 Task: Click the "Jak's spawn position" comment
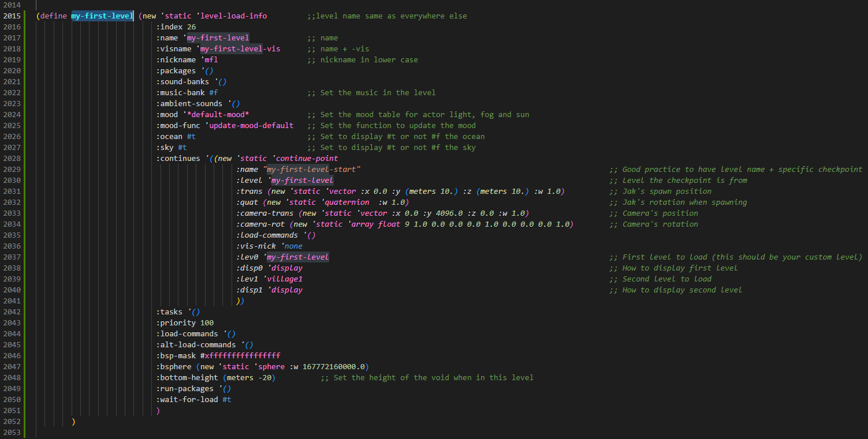click(x=666, y=192)
